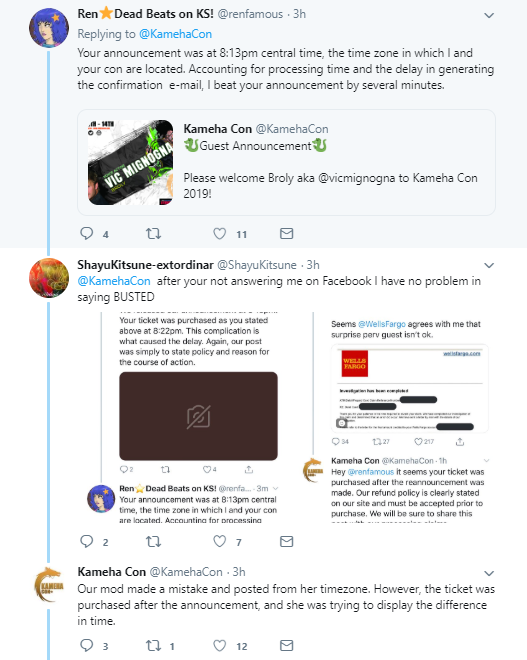The image size is (527, 660).
Task: Reply to ShayuKitsune's BUSTED tweet
Action: [87, 541]
